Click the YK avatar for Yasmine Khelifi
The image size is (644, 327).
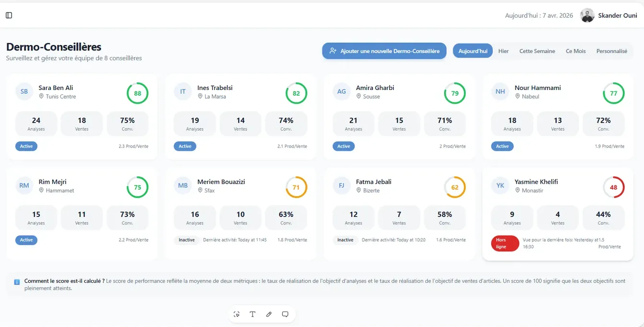click(x=500, y=185)
